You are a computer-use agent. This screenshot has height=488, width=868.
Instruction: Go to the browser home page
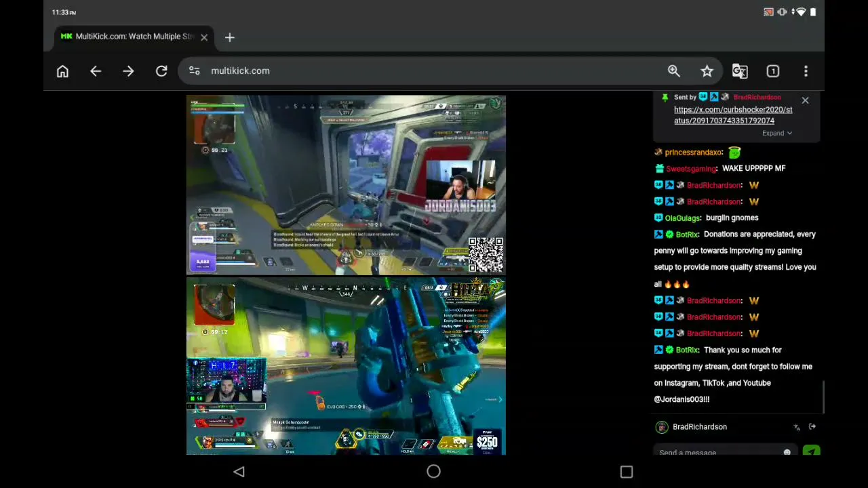tap(62, 71)
